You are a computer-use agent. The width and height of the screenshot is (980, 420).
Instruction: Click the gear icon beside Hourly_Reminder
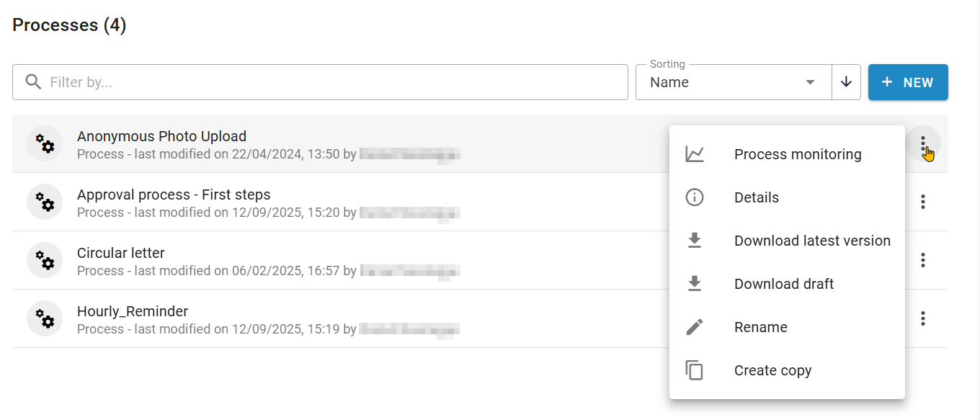tap(45, 318)
